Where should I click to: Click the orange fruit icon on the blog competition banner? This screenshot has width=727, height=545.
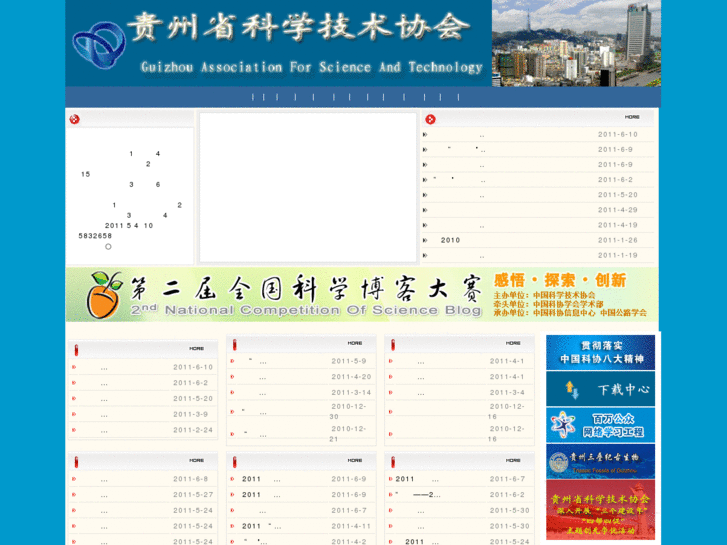tap(105, 295)
